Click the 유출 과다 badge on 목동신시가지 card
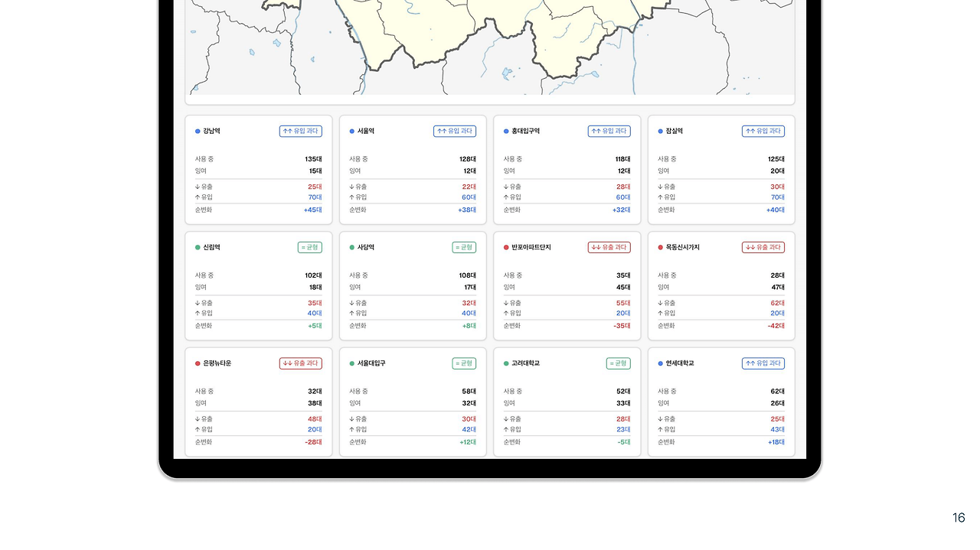The height and width of the screenshot is (550, 980). click(x=763, y=248)
